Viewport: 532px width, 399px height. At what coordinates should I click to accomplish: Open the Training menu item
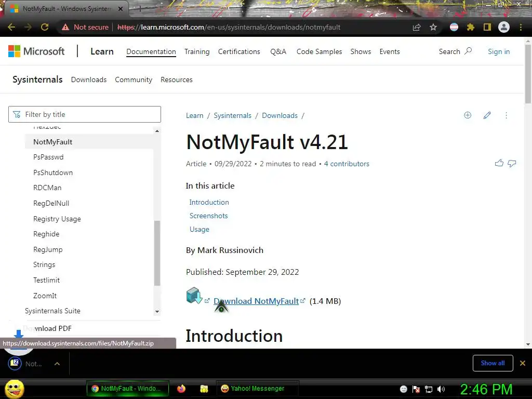tap(197, 51)
